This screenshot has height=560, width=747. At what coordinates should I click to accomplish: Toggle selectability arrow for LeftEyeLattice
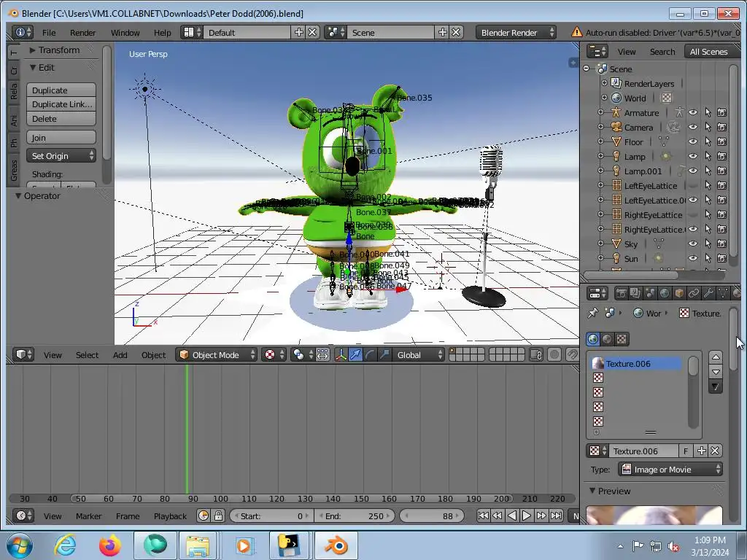(x=708, y=185)
